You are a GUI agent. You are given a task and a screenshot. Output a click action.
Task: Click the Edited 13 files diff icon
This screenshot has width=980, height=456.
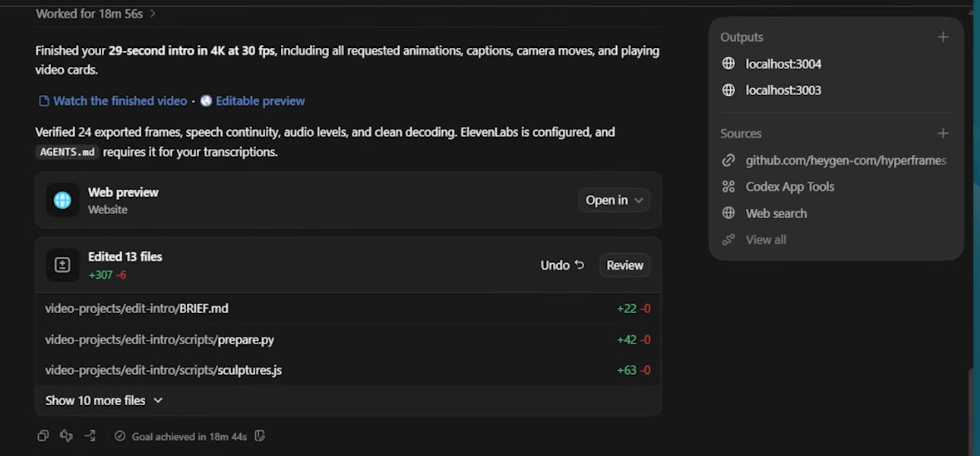point(62,265)
